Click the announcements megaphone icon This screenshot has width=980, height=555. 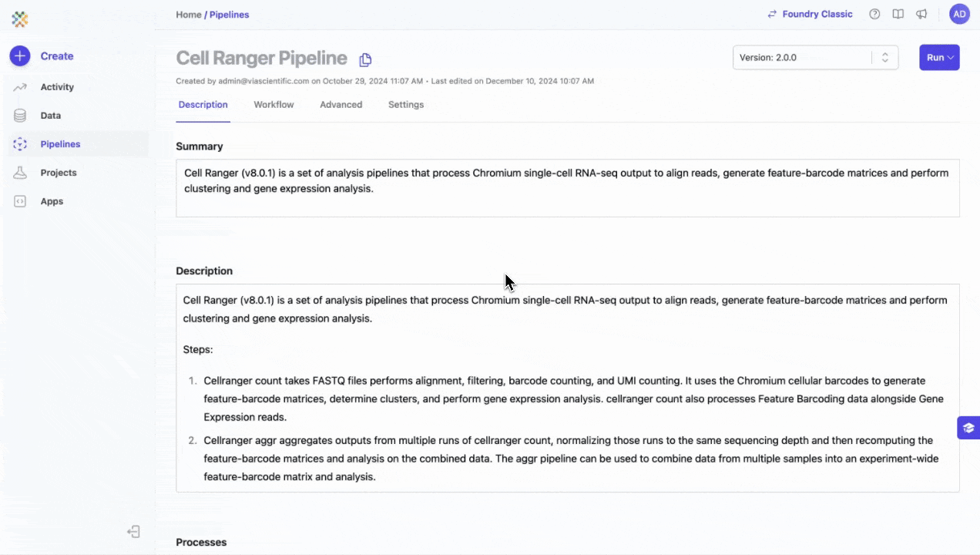921,14
